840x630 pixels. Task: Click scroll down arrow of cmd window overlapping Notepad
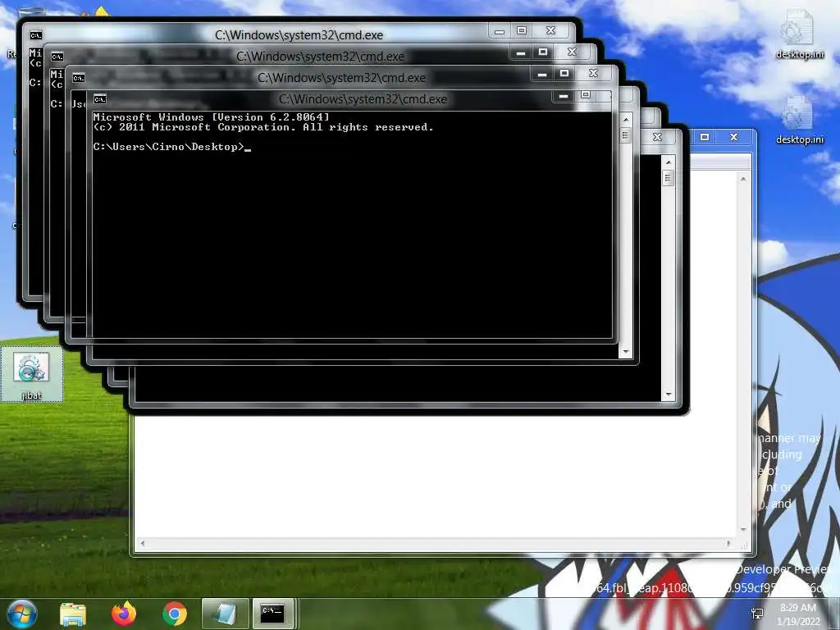click(668, 395)
